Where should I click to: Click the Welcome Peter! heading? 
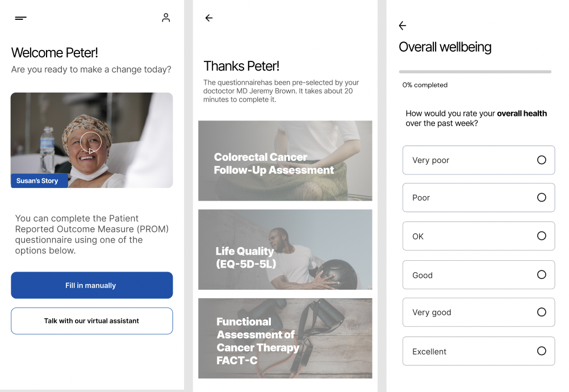(x=55, y=53)
